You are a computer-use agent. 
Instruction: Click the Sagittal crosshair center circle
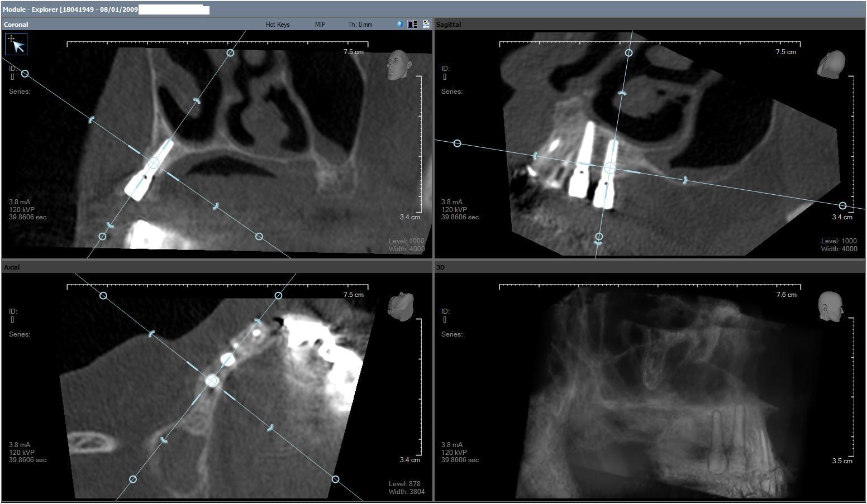[610, 167]
